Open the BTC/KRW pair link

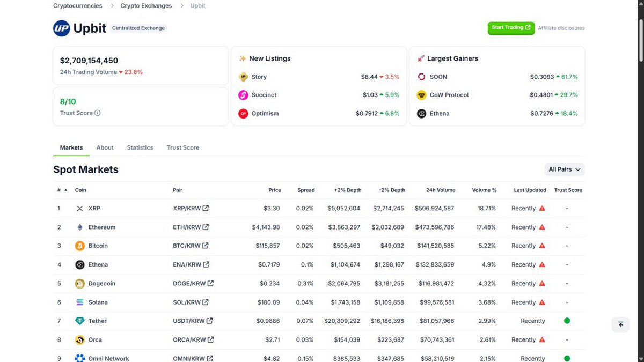(191, 246)
